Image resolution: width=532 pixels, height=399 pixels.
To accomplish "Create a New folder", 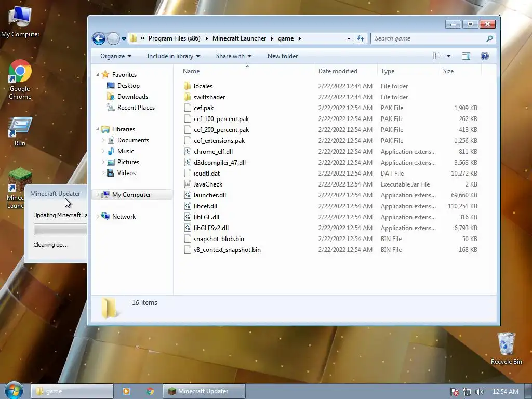I will pos(283,56).
